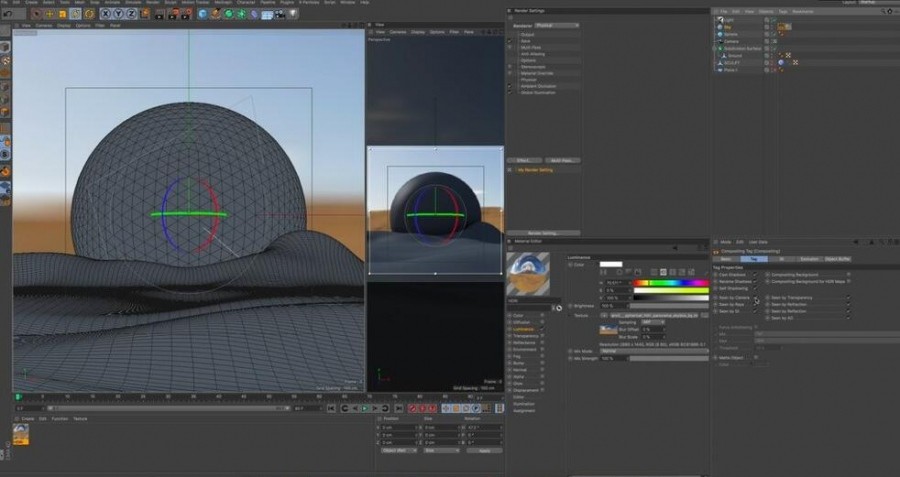Toggle the X axis lock
Screen dimensions: 900x477
pyautogui.click(x=105, y=14)
